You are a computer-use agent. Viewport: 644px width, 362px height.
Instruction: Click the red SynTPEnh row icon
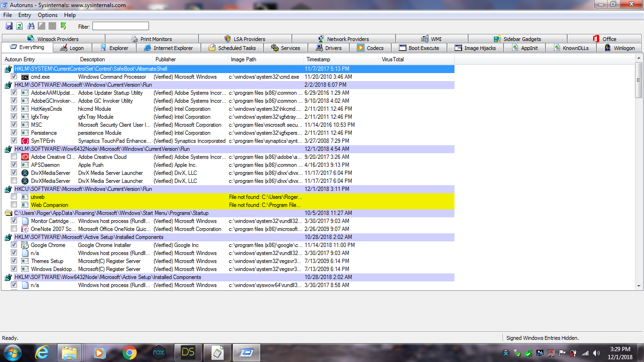[x=25, y=141]
